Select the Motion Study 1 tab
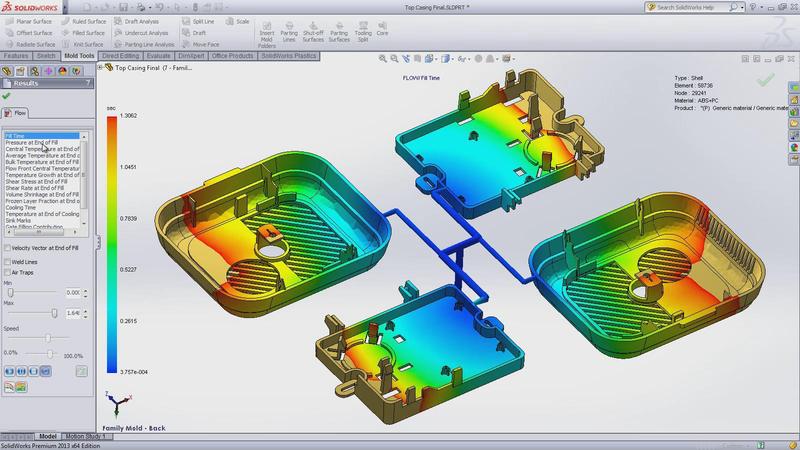 (x=85, y=436)
